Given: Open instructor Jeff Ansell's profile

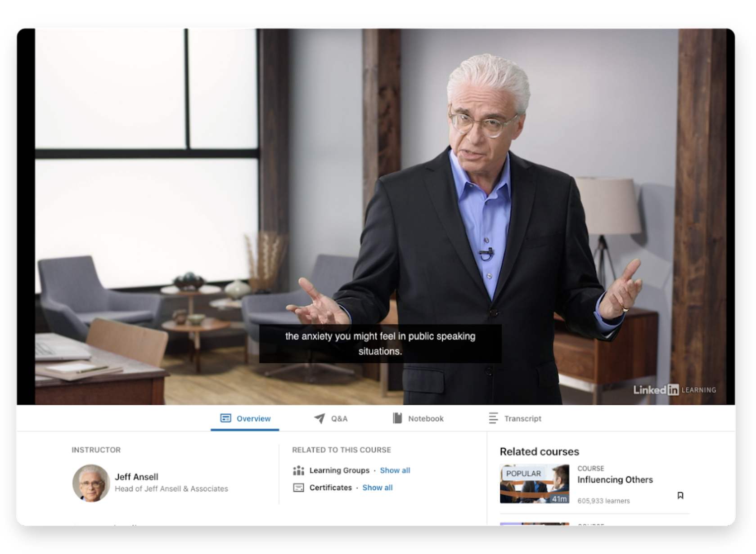Looking at the screenshot, I should pyautogui.click(x=137, y=477).
